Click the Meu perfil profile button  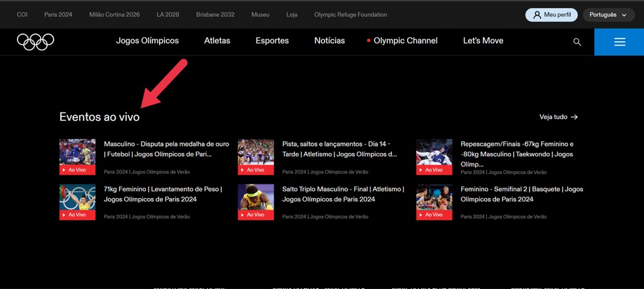(x=551, y=15)
